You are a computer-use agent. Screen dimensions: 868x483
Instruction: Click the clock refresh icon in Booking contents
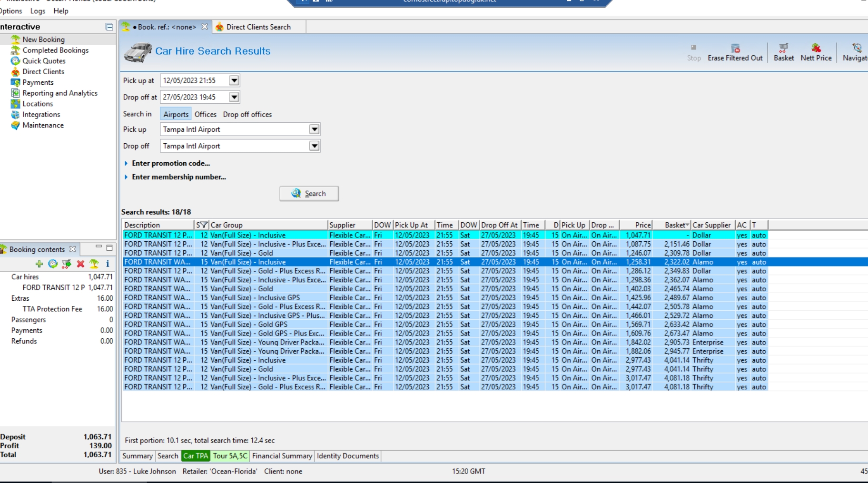[x=53, y=264]
